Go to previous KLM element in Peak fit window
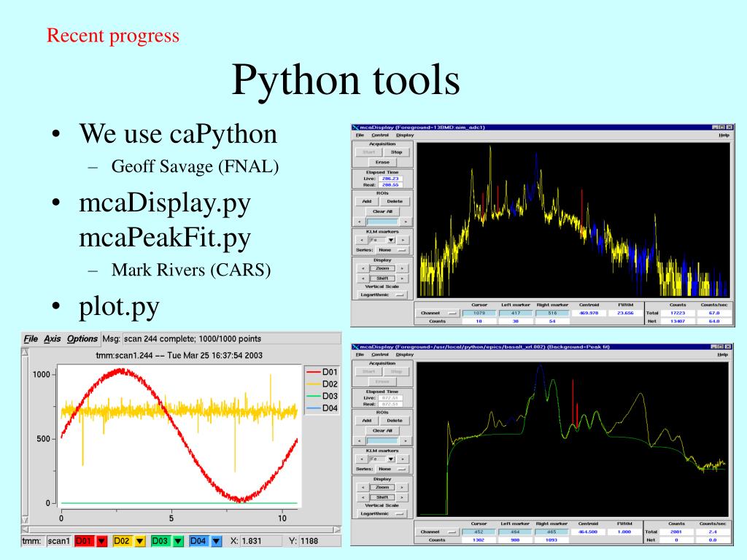 tap(362, 459)
